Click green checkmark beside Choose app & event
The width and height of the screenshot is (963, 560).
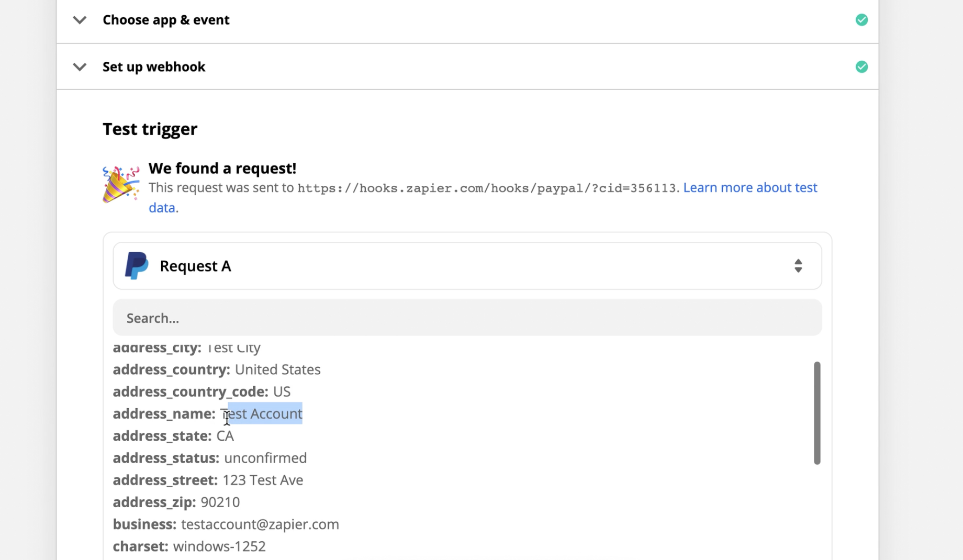[861, 20]
